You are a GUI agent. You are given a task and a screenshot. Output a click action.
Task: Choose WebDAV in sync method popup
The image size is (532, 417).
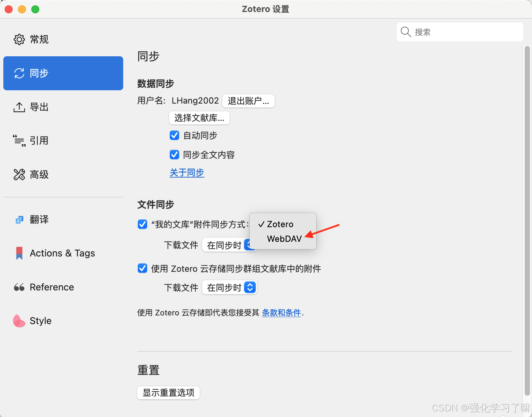[283, 239]
